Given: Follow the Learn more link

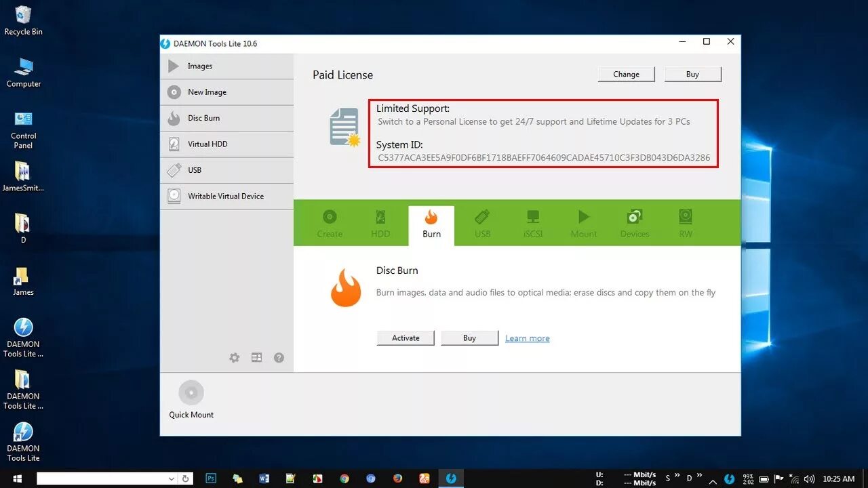Looking at the screenshot, I should pos(528,338).
